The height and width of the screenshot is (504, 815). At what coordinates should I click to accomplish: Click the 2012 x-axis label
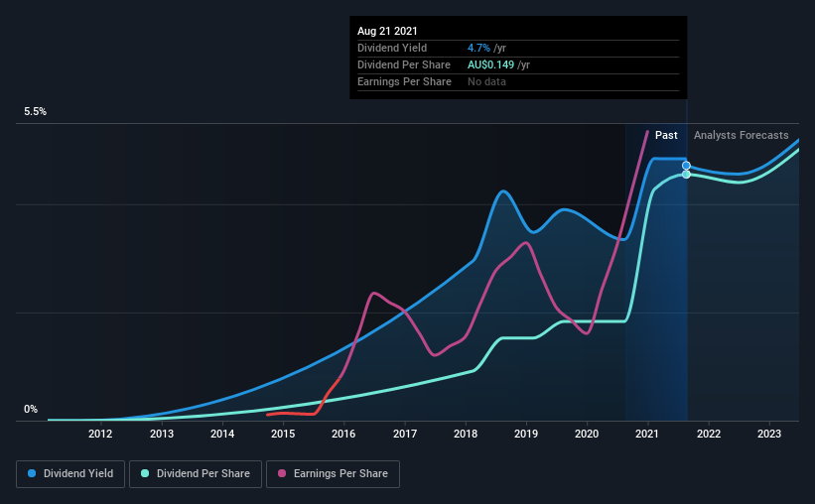[x=100, y=434]
